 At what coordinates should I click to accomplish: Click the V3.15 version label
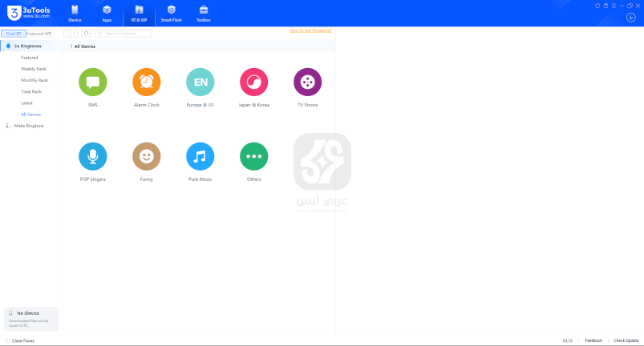pyautogui.click(x=567, y=340)
